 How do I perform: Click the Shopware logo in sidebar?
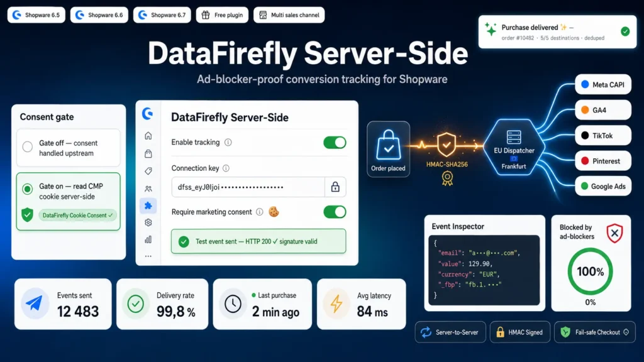tap(148, 114)
